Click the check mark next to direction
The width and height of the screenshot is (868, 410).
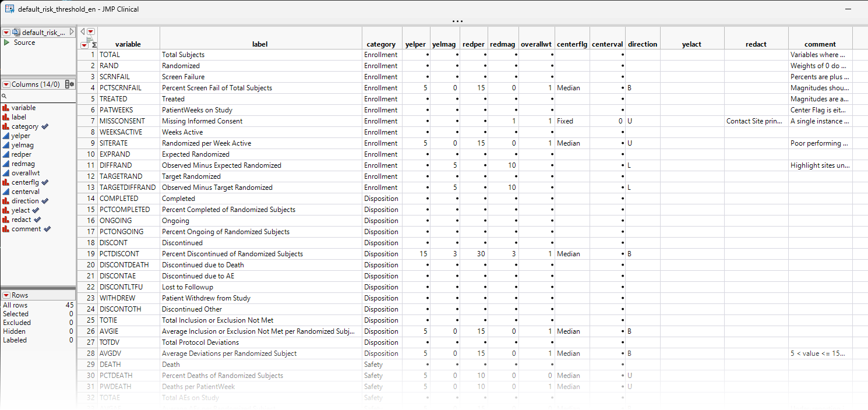[x=45, y=201]
